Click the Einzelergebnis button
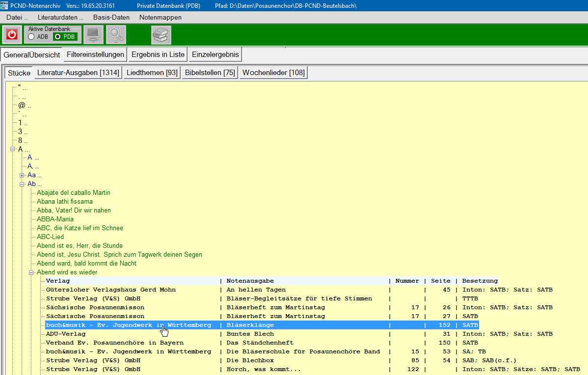Viewport: 588px width, 375px height. click(x=214, y=54)
